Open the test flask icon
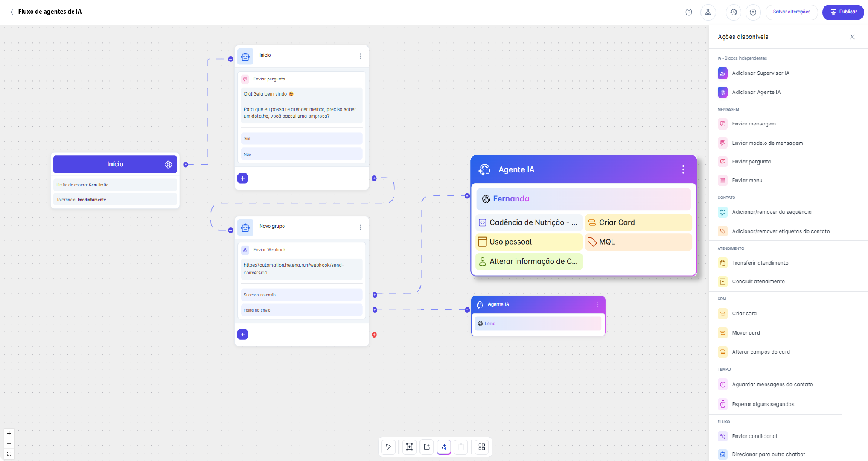Viewport: 868px width, 461px height. 708,12
